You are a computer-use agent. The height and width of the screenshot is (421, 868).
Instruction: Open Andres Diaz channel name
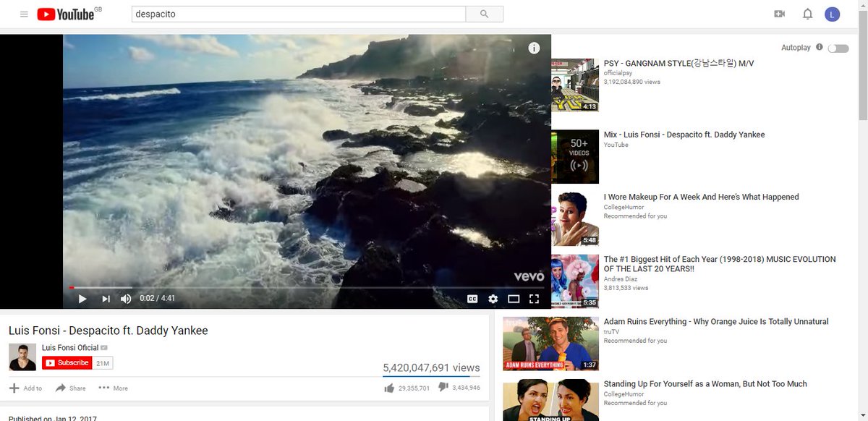pyautogui.click(x=621, y=278)
